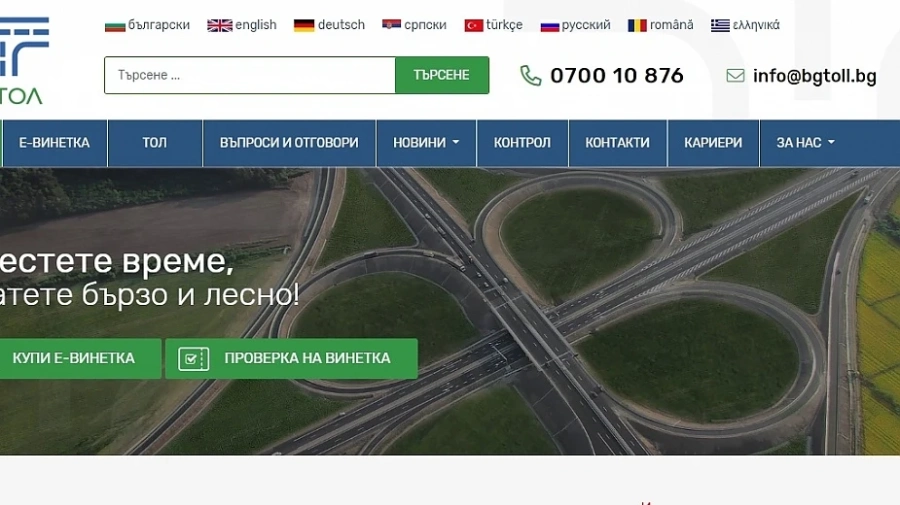Open the КОНТРОЛ menu item
Viewport: 900px width, 505px height.
pyautogui.click(x=522, y=143)
